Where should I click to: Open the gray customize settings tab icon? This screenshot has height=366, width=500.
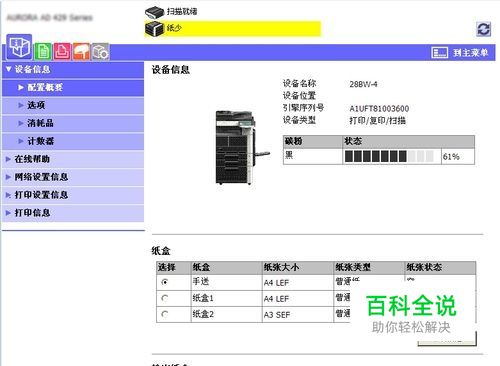101,52
